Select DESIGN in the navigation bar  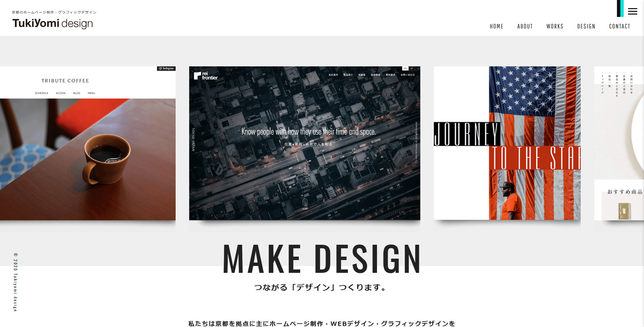click(586, 26)
